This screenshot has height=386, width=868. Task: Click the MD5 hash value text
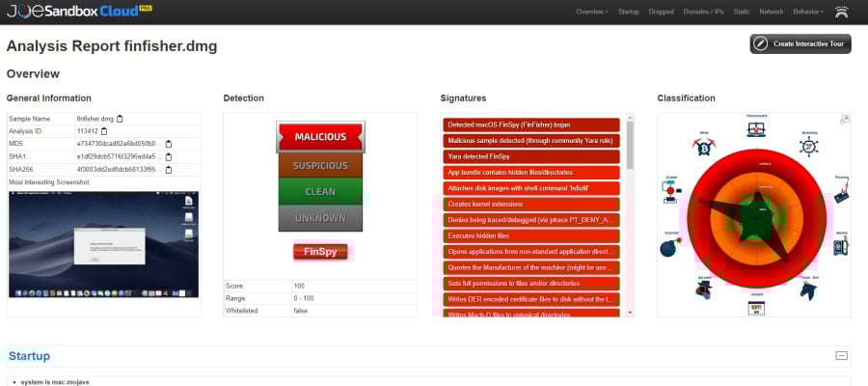click(119, 144)
